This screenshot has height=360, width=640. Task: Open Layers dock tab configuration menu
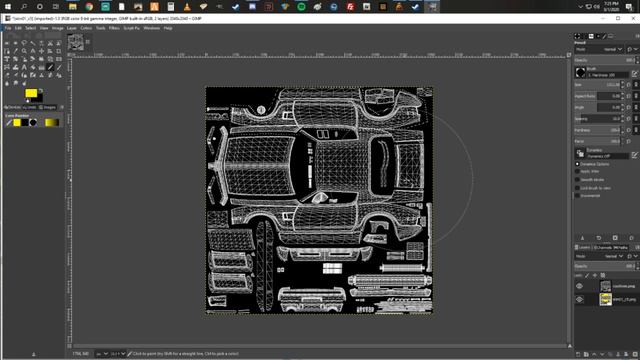[x=637, y=247]
